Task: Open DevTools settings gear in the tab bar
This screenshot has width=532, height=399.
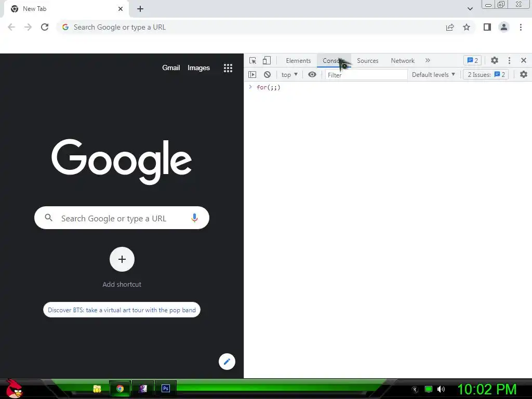Action: point(495,60)
